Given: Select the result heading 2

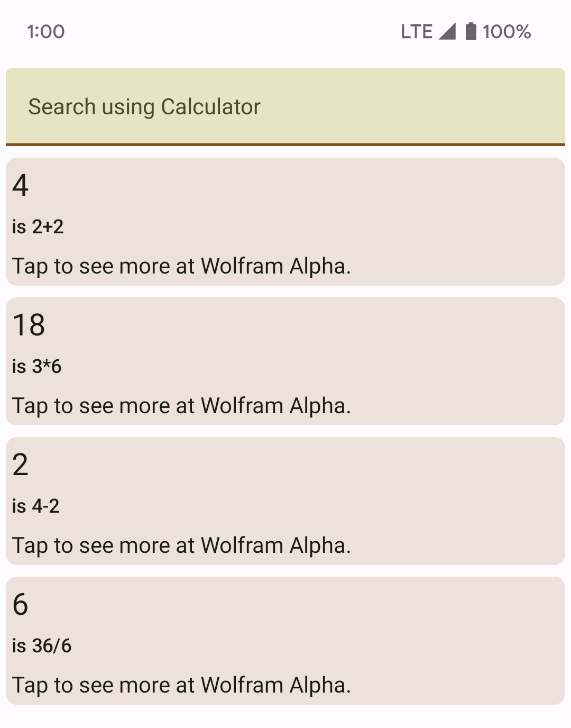Looking at the screenshot, I should point(21,465).
